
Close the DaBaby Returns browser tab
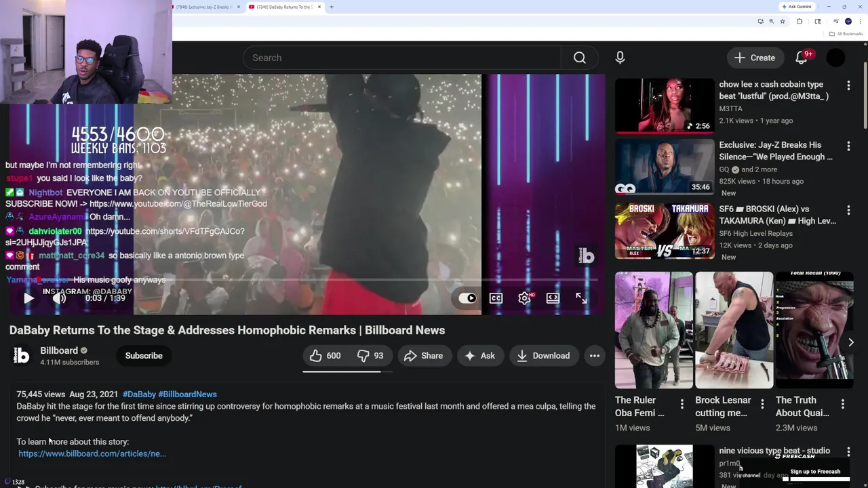click(319, 7)
